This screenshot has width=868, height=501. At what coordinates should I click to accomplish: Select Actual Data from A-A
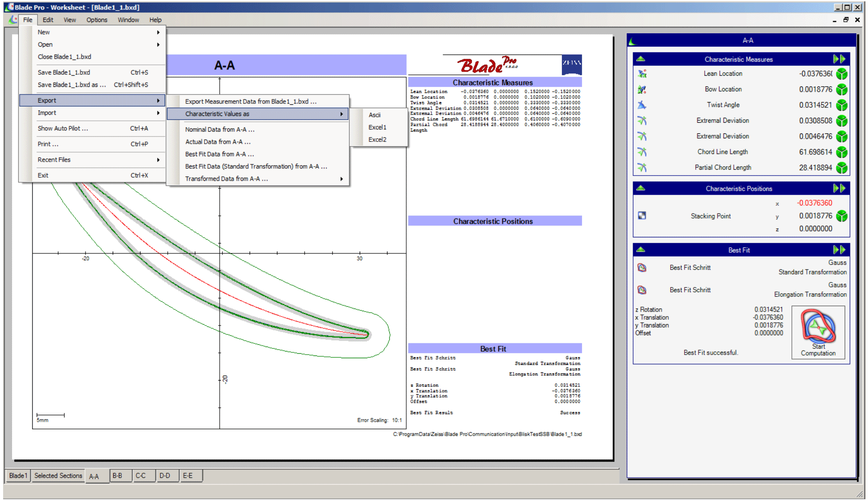[x=258, y=142]
